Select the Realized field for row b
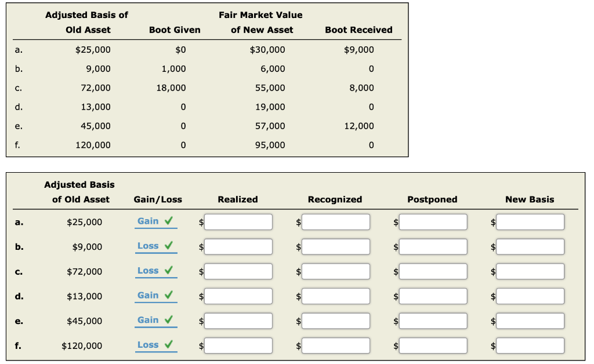This screenshot has height=364, width=594. [x=238, y=247]
